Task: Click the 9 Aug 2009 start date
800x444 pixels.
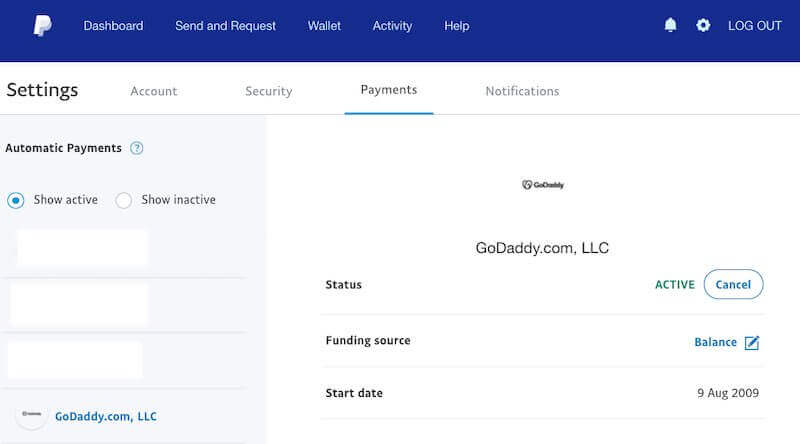Action: coord(728,393)
